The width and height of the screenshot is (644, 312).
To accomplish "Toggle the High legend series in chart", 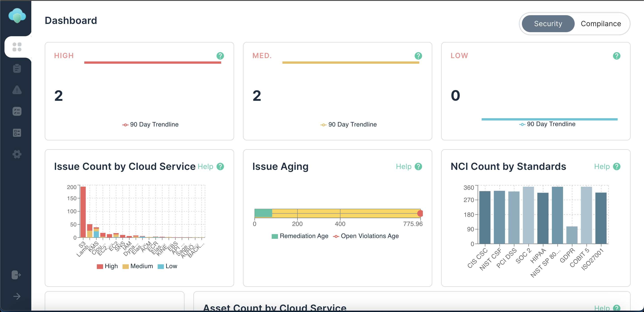I will [x=107, y=266].
